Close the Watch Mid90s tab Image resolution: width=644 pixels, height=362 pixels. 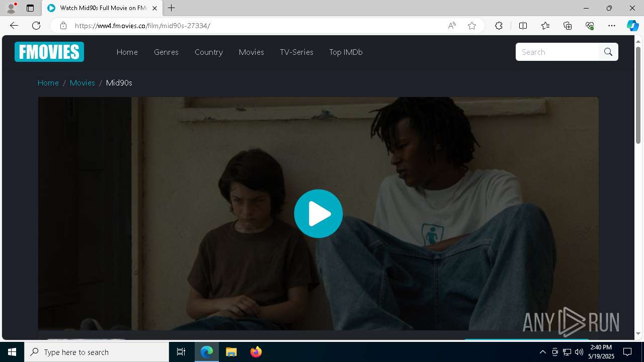point(154,8)
